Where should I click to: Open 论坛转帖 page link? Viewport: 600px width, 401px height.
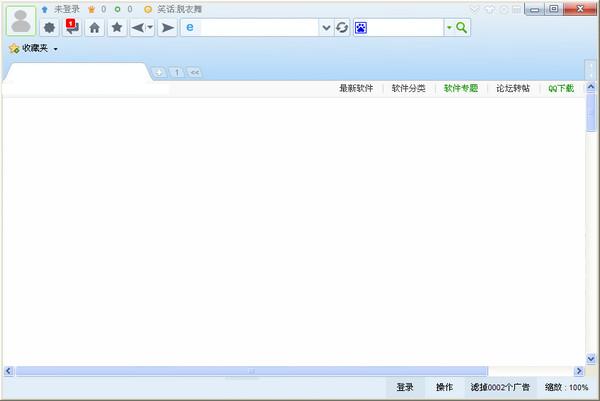513,88
